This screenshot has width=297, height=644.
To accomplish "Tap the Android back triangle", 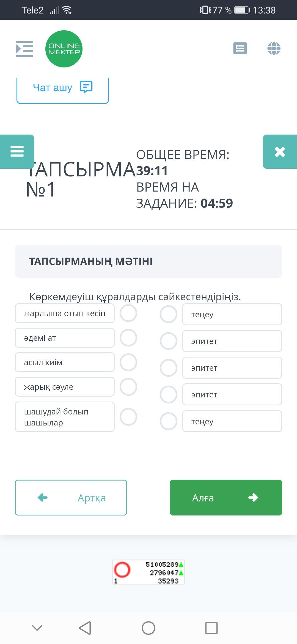I will (x=85, y=628).
